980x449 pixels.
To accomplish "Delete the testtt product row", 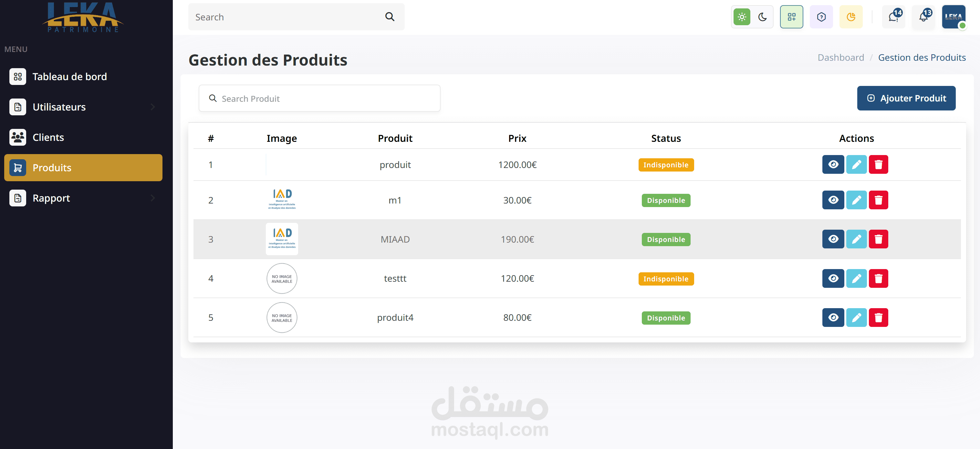I will click(x=878, y=278).
